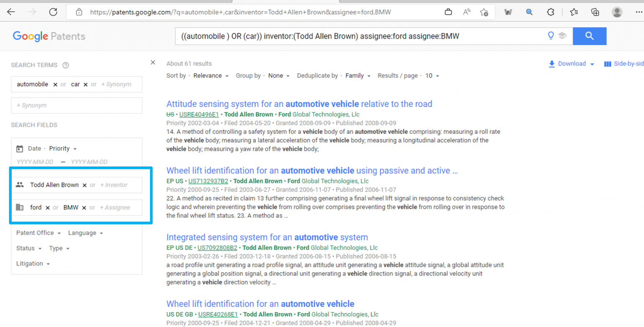Click the Download arrow icon
644x327 pixels.
coord(553,63)
